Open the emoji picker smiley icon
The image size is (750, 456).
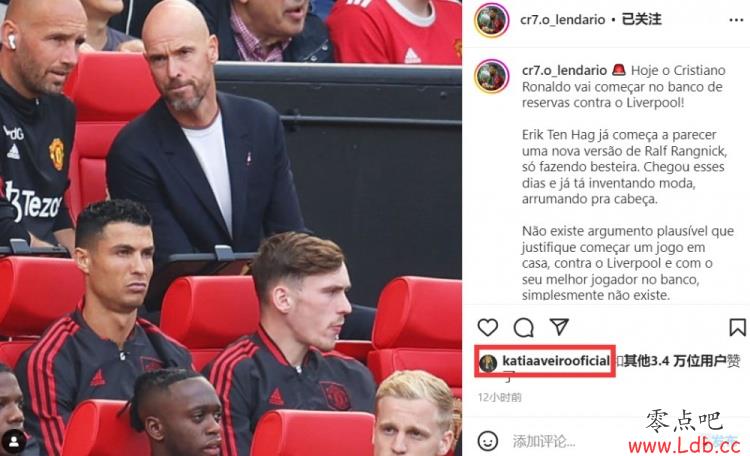point(487,441)
